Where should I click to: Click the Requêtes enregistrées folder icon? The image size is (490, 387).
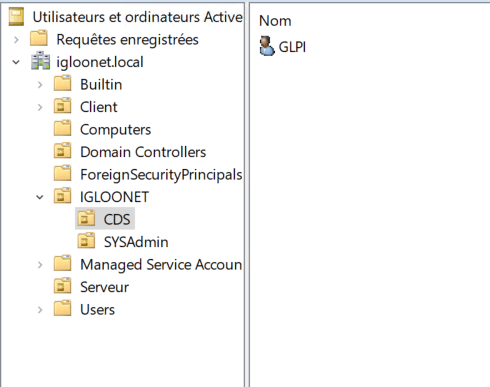point(39,39)
